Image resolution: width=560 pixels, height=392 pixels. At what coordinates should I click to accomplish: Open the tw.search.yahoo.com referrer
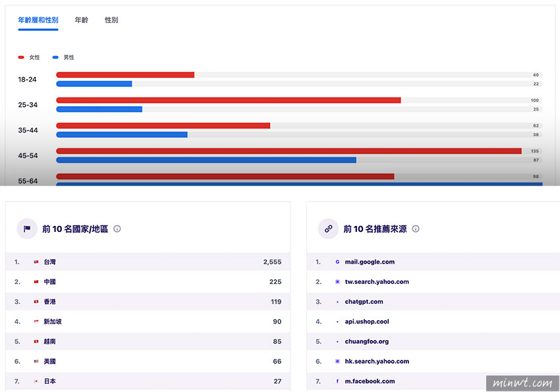[377, 282]
